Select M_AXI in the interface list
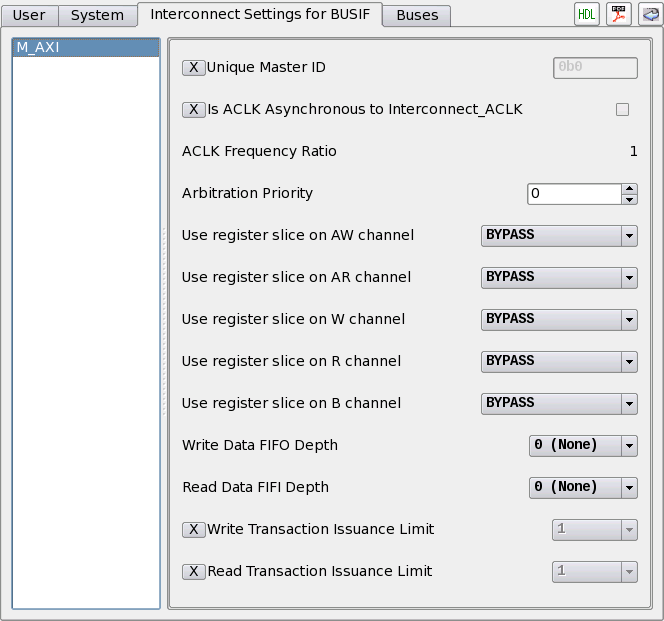 pos(86,47)
